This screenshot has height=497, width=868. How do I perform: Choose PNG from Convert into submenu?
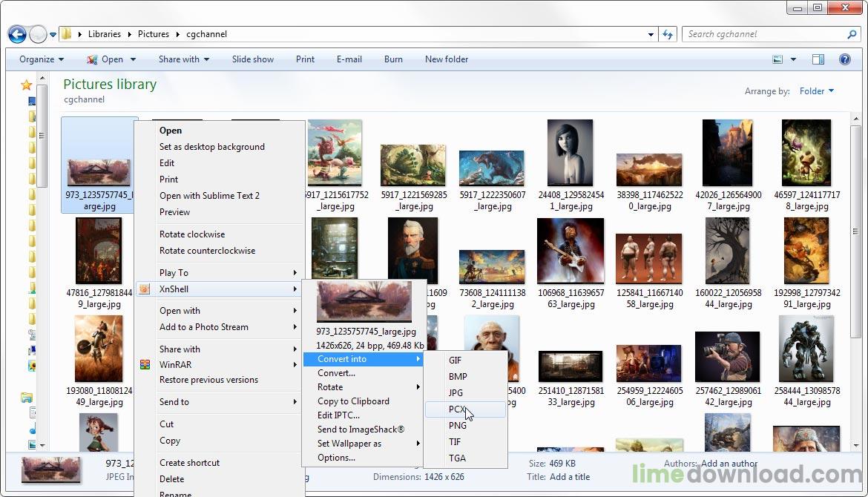[x=457, y=426]
